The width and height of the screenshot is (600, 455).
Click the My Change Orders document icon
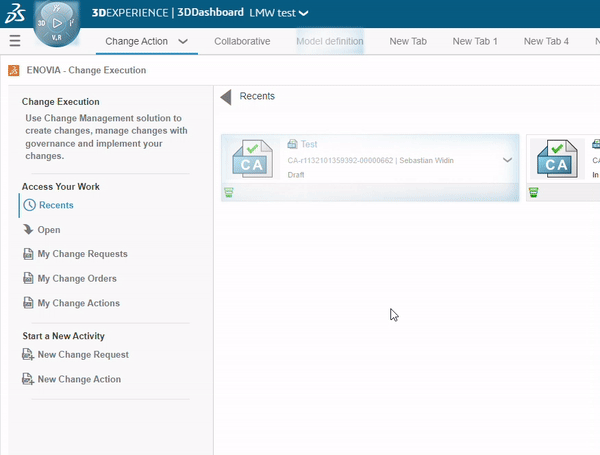[x=28, y=278]
